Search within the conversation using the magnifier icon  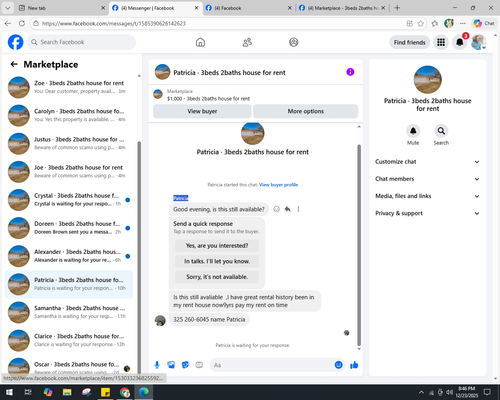[x=441, y=131]
